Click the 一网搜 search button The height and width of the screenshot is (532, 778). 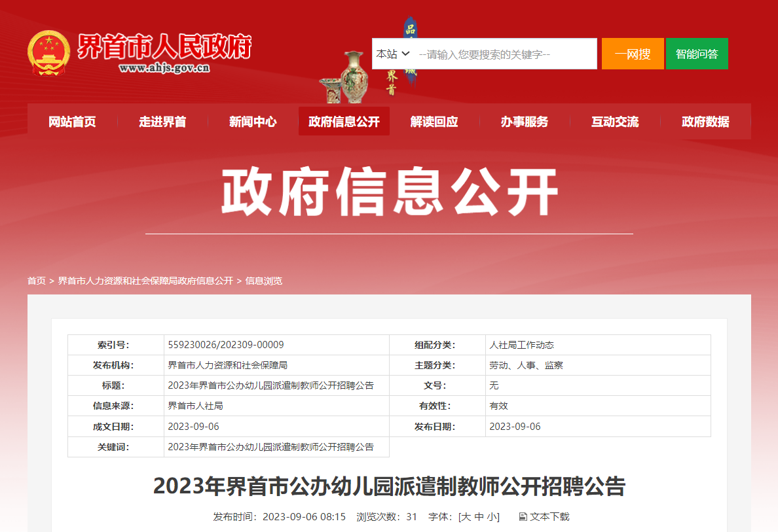tap(633, 54)
